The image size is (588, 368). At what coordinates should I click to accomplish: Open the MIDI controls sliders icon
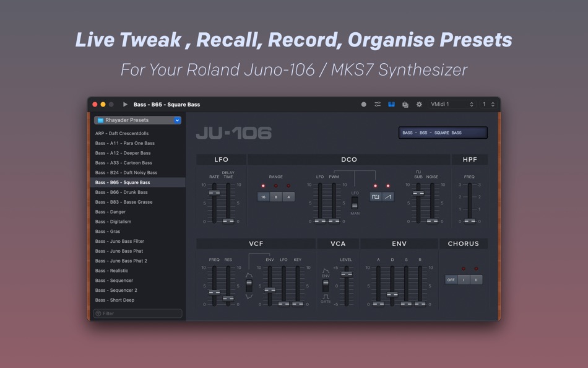click(x=378, y=105)
